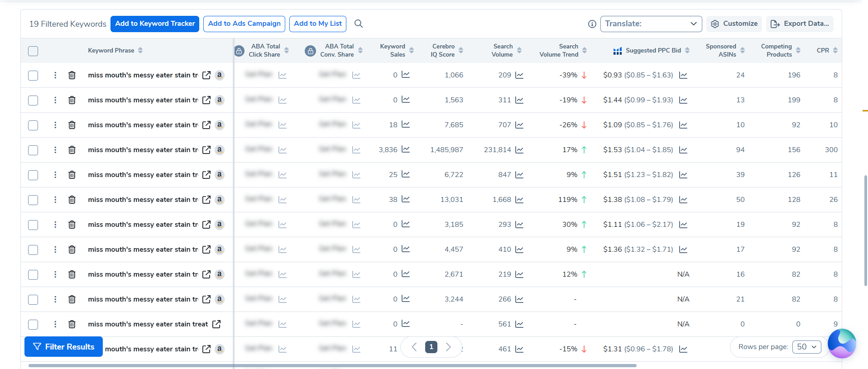The height and width of the screenshot is (369, 868).
Task: Check the row with 119% volume trend
Action: click(x=33, y=200)
